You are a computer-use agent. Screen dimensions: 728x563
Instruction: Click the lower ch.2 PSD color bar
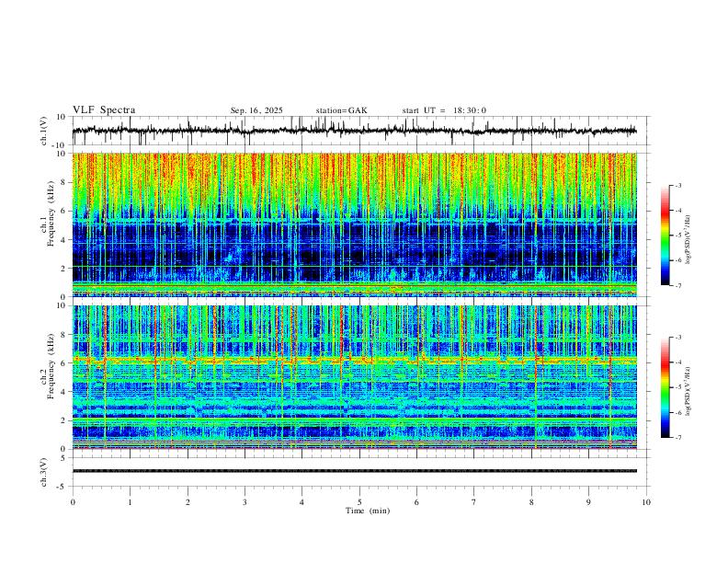(665, 387)
